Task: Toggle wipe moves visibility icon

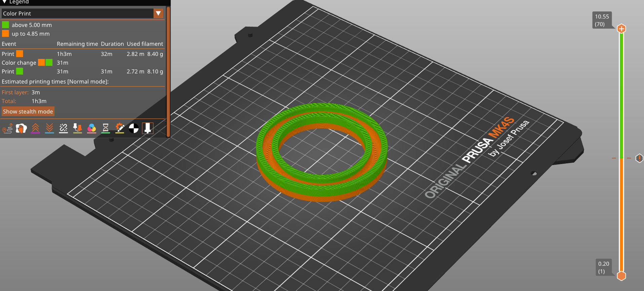Action: (x=21, y=128)
